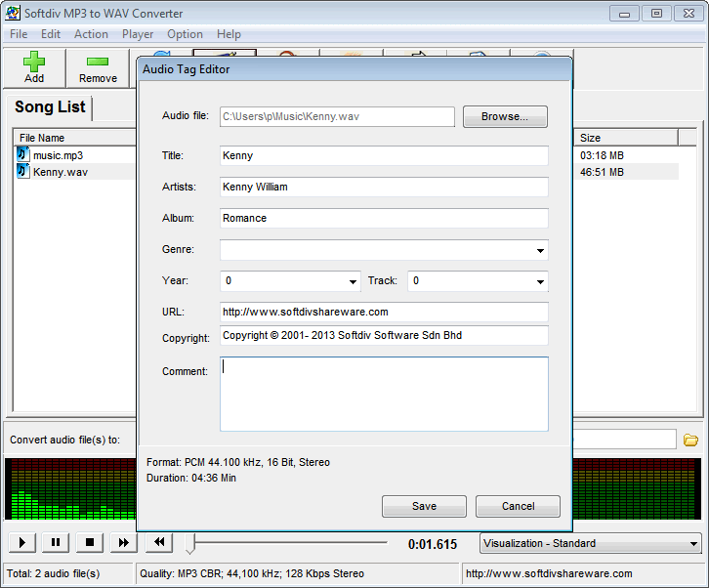Screen dimensions: 709x588
Task: Open the Player menu
Action: tap(138, 34)
